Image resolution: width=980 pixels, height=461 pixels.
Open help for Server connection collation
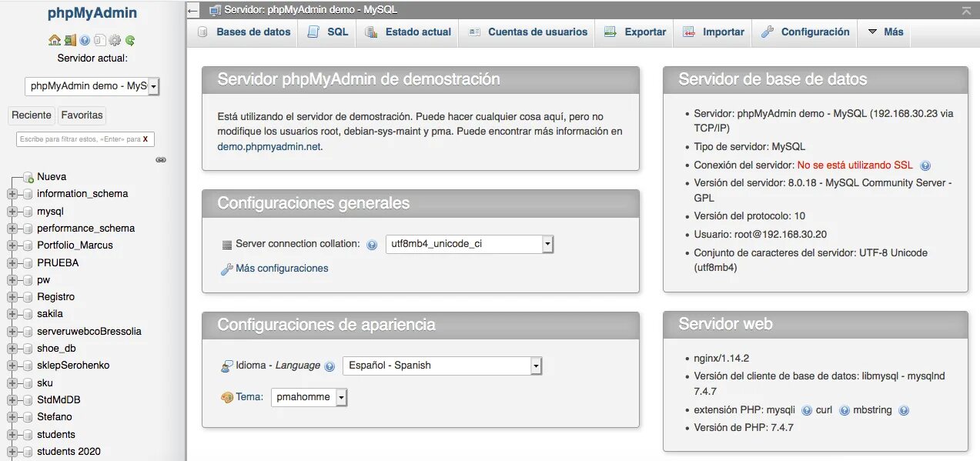click(x=372, y=245)
